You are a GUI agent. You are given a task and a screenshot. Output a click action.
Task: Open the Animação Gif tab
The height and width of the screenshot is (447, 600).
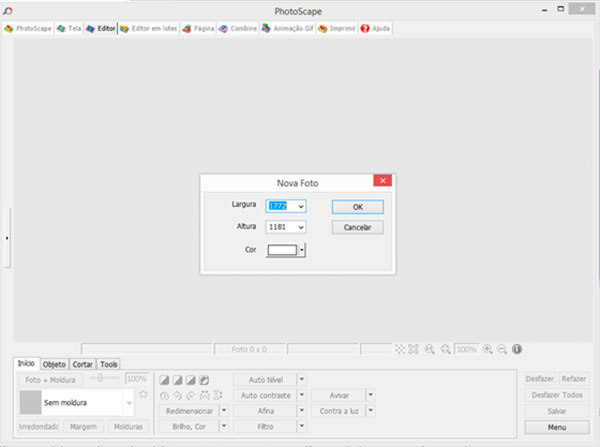[288, 28]
